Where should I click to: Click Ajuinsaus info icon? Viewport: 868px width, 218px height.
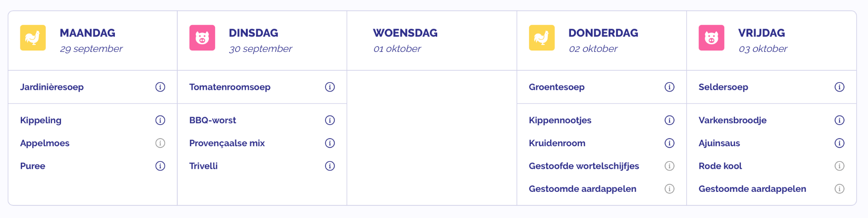840,143
